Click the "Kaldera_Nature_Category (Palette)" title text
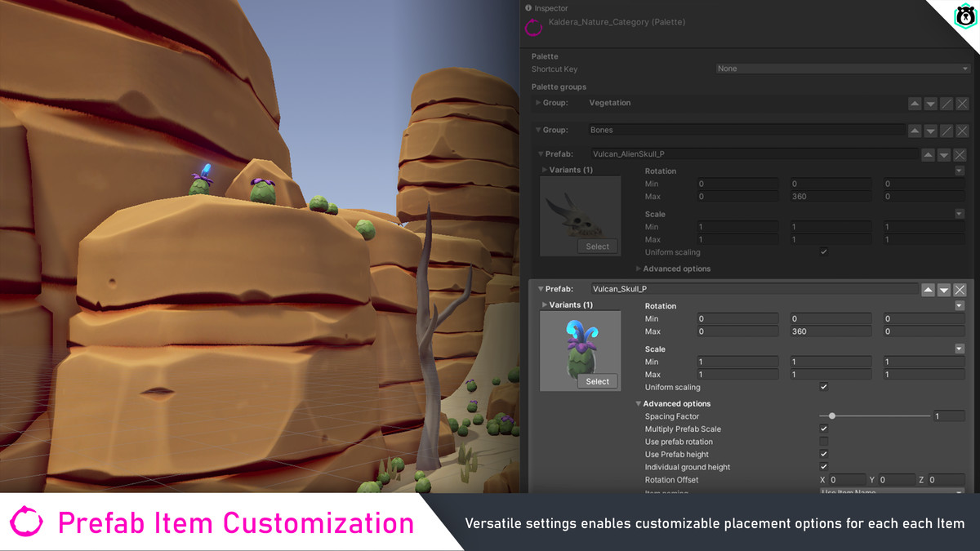Viewport: 980px width, 551px height. (617, 22)
